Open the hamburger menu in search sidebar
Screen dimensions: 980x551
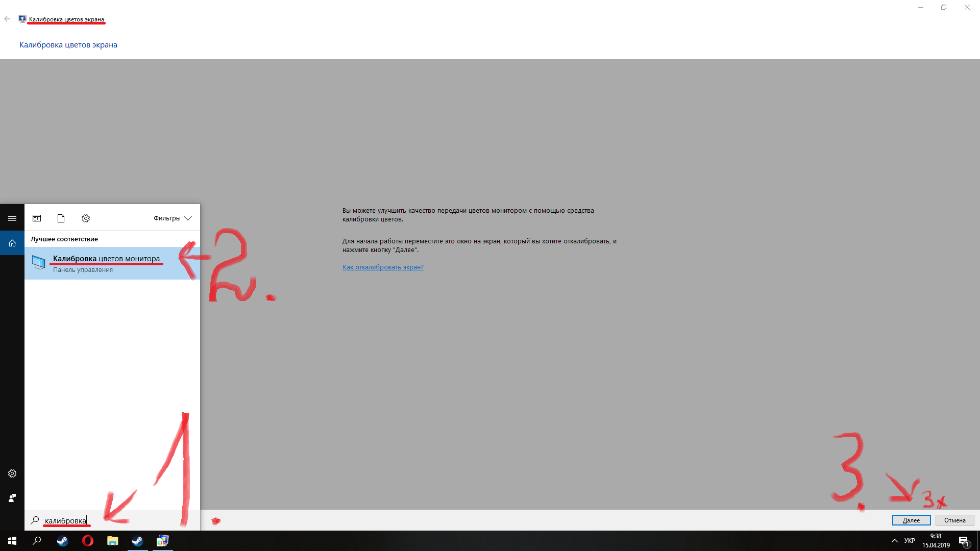click(12, 218)
